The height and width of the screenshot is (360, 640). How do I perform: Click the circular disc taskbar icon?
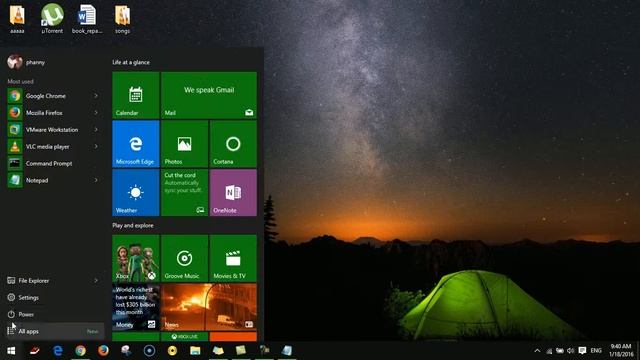[x=149, y=351]
